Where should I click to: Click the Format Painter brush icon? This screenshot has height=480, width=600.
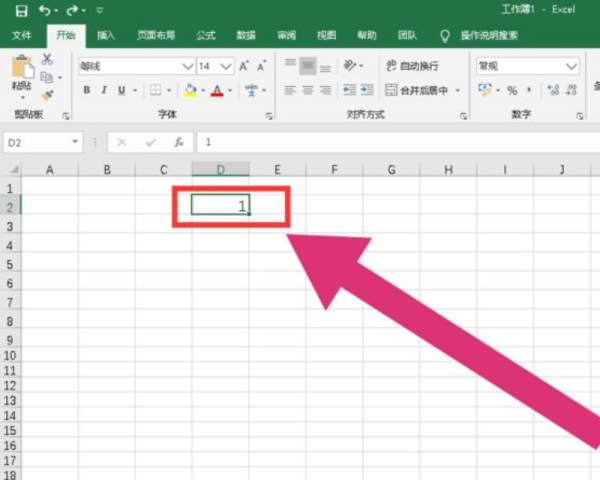tap(47, 95)
